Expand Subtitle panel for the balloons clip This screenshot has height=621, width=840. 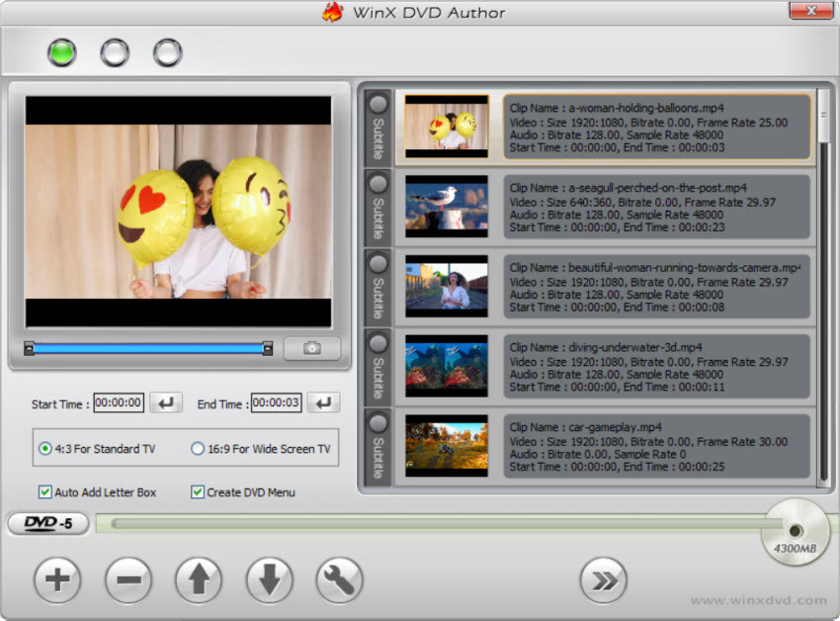[378, 127]
